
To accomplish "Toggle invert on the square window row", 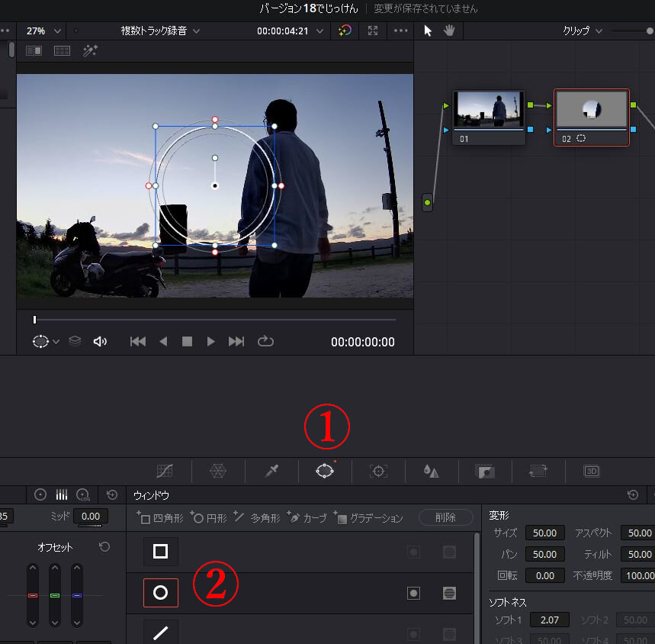I will pos(413,552).
